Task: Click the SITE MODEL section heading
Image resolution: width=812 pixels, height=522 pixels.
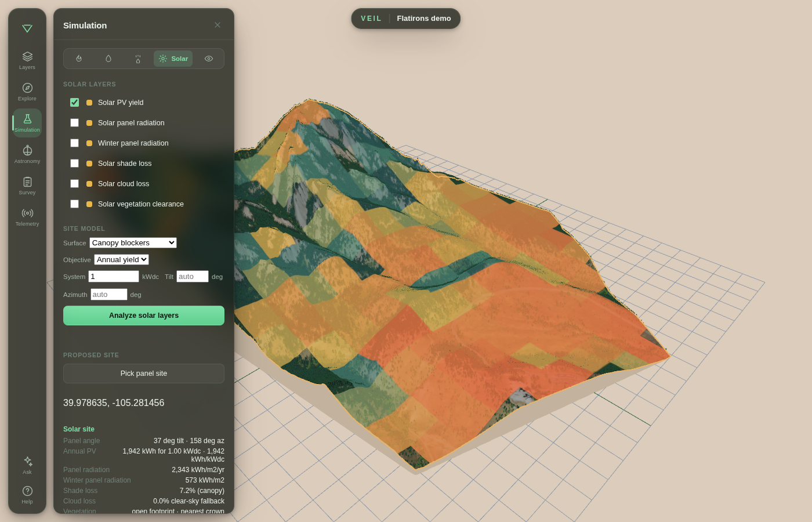Action: 84,229
